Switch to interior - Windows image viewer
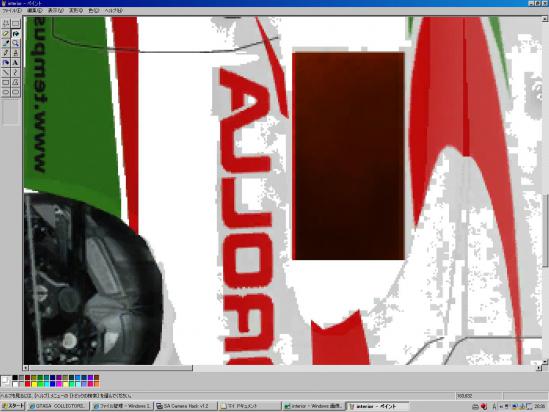 pos(314,406)
